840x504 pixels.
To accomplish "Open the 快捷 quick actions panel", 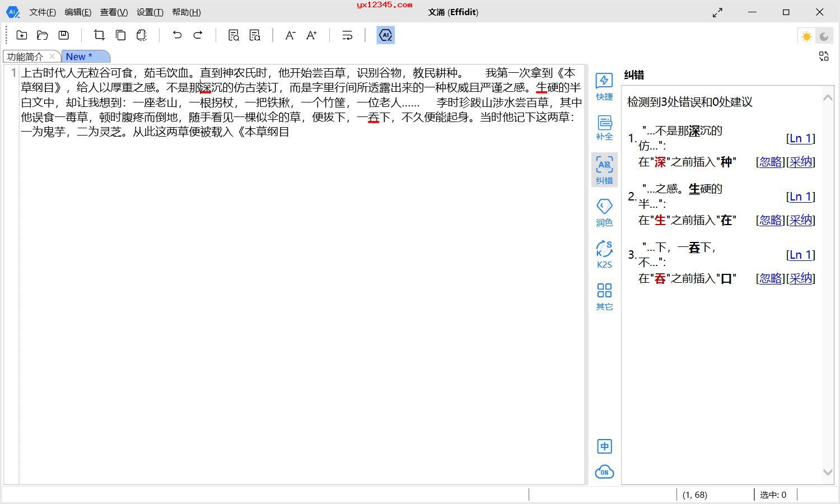I will click(604, 86).
